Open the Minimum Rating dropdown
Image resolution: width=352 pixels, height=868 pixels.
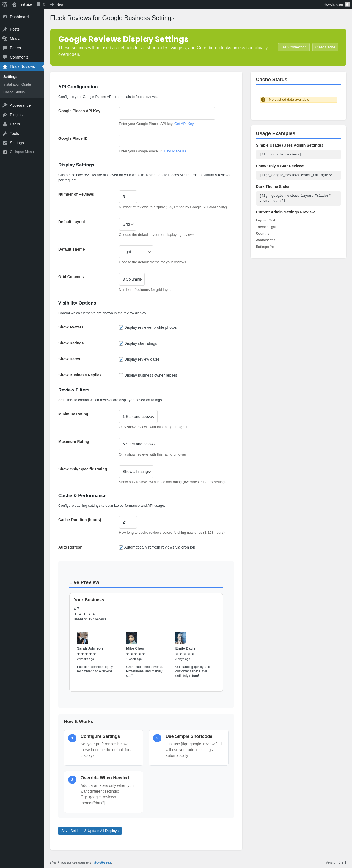point(138,417)
